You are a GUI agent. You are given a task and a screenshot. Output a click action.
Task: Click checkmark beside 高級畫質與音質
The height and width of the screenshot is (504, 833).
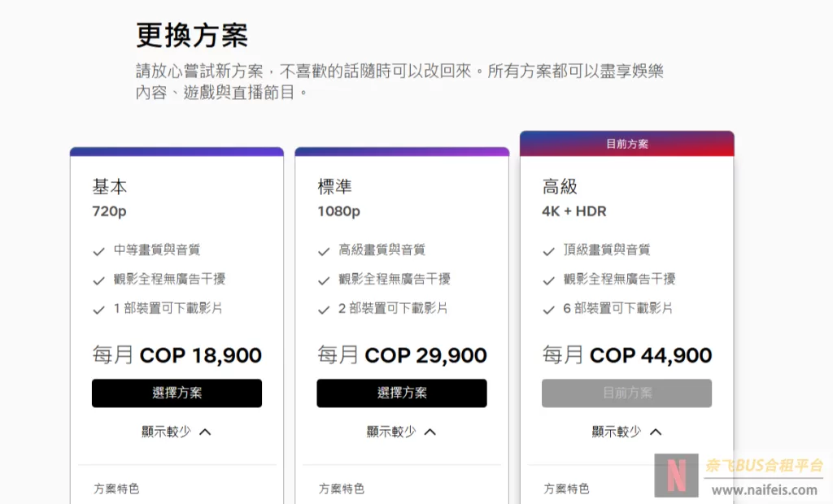[324, 251]
